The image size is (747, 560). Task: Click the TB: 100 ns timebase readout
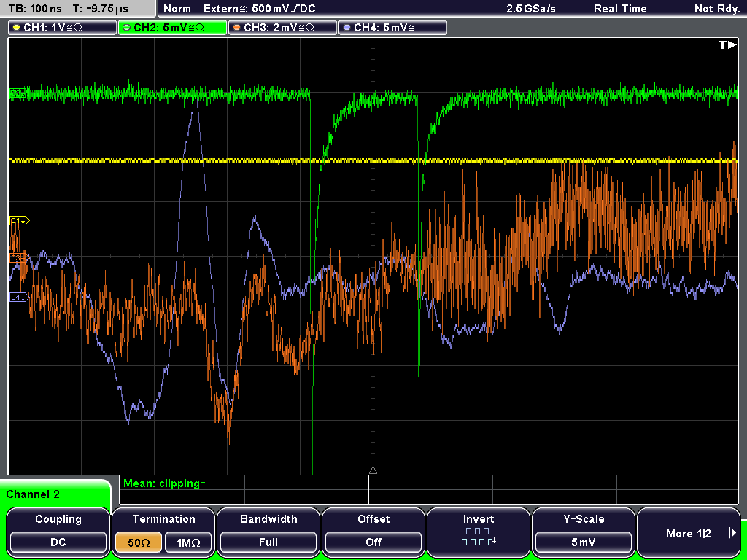[x=35, y=9]
